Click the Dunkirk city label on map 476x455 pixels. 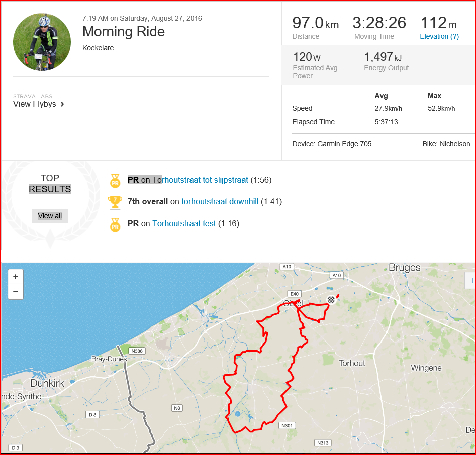[47, 383]
